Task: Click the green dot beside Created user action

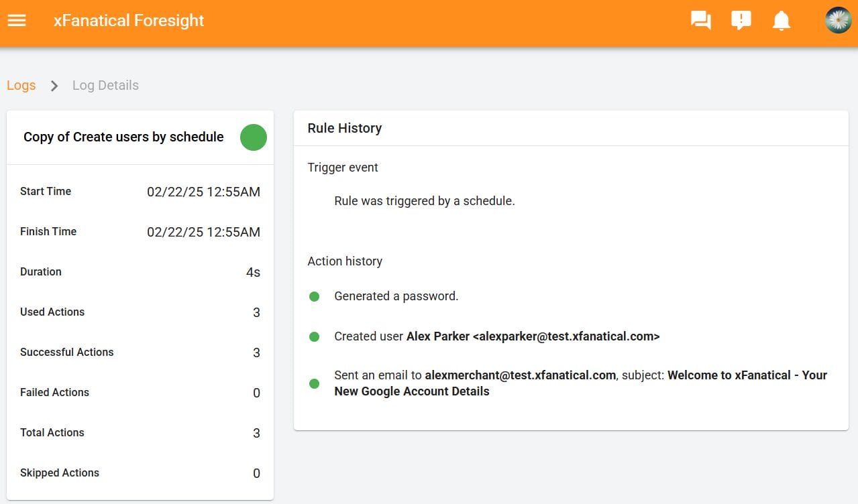Action: click(x=314, y=336)
